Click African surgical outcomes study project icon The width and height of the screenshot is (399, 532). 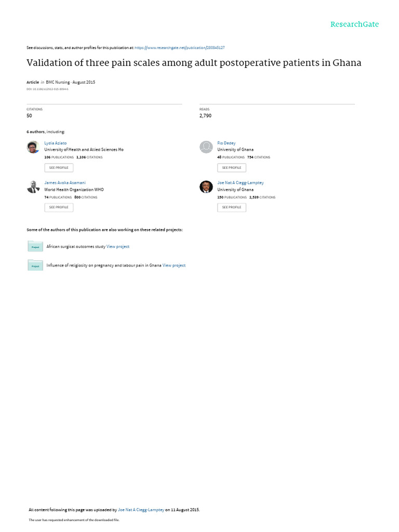click(35, 246)
